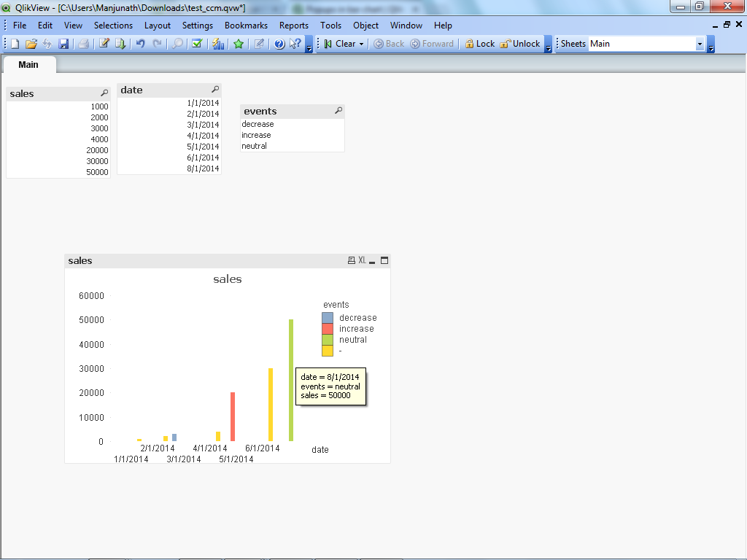Screen dimensions: 747x560
Task: Send the sales chart to Excel (XL)
Action: (362, 260)
